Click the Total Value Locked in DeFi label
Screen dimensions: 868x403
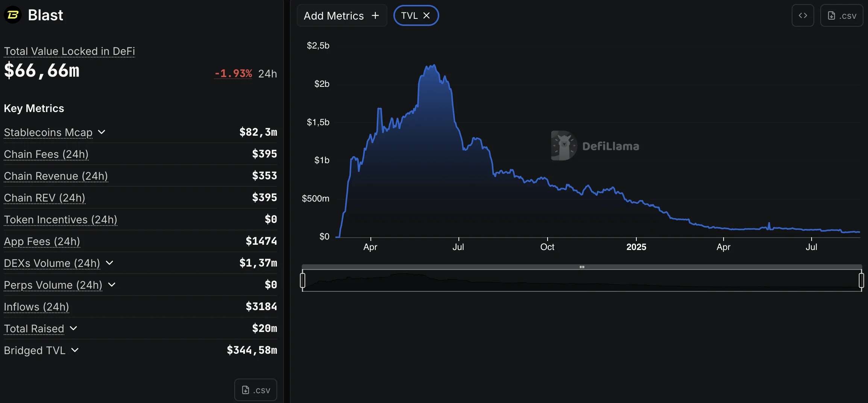[x=69, y=51]
